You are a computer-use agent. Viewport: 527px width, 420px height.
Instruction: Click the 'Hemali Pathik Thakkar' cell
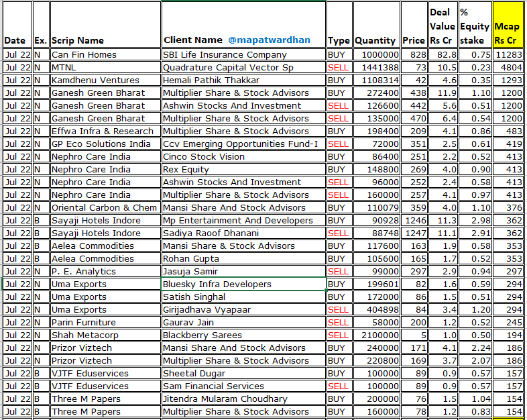243,80
